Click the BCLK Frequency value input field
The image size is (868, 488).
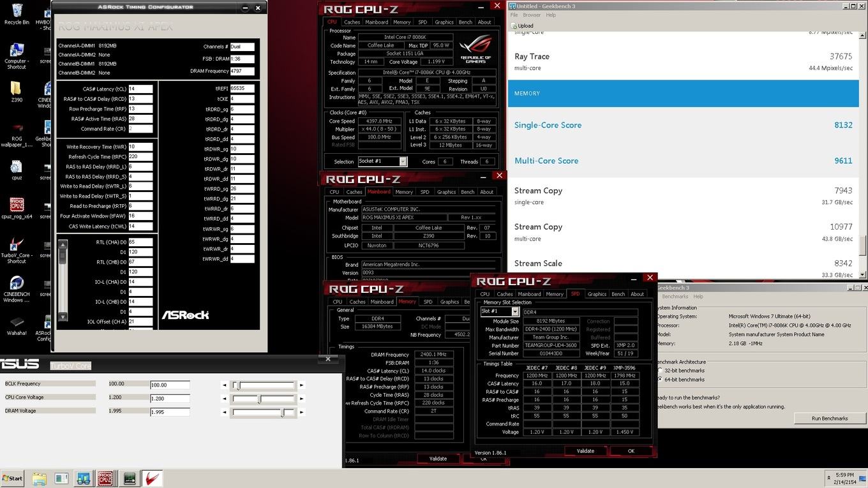pyautogui.click(x=170, y=385)
